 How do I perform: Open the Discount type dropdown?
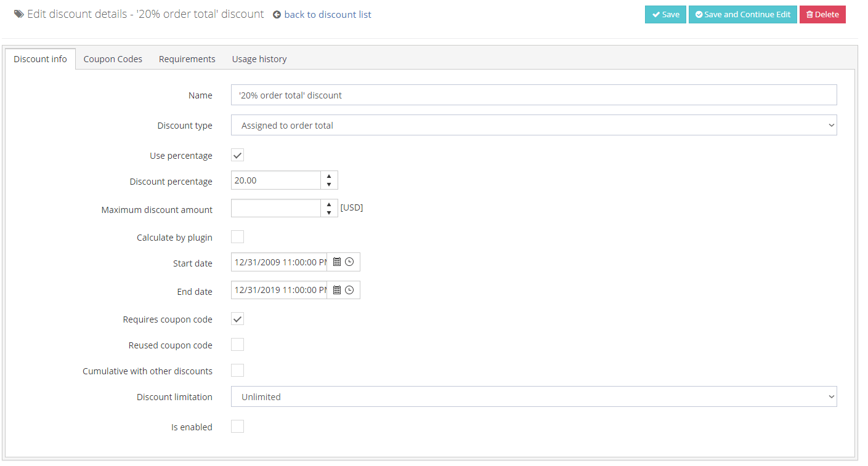point(534,125)
